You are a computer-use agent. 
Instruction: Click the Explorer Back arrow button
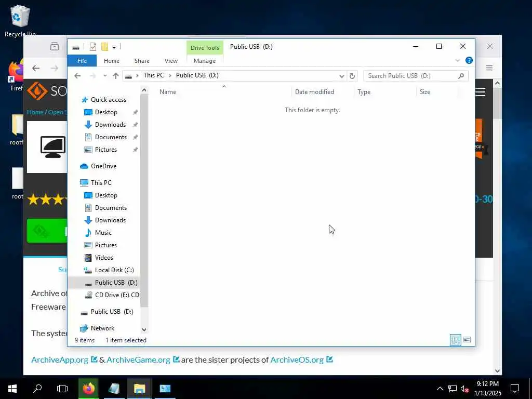(77, 76)
